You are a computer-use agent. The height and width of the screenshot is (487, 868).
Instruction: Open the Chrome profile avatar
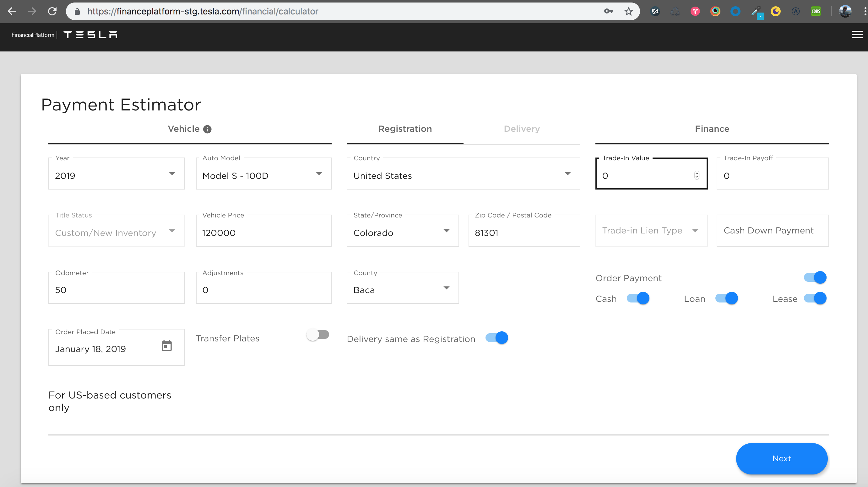tap(845, 11)
